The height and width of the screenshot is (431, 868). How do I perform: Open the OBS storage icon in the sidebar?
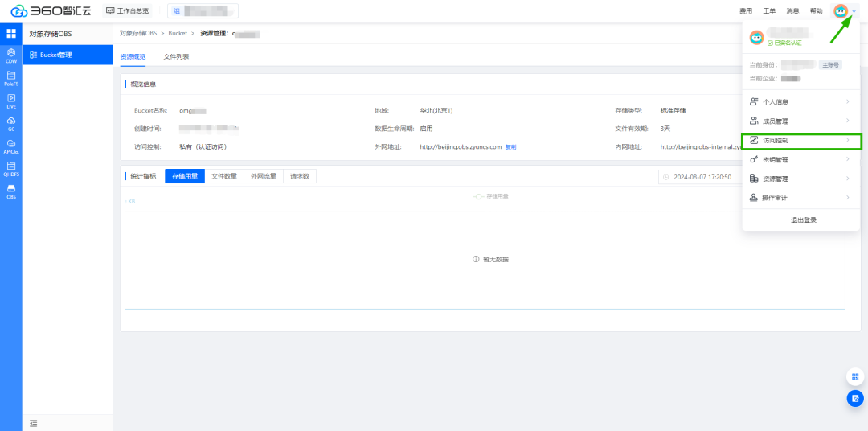pyautogui.click(x=11, y=191)
